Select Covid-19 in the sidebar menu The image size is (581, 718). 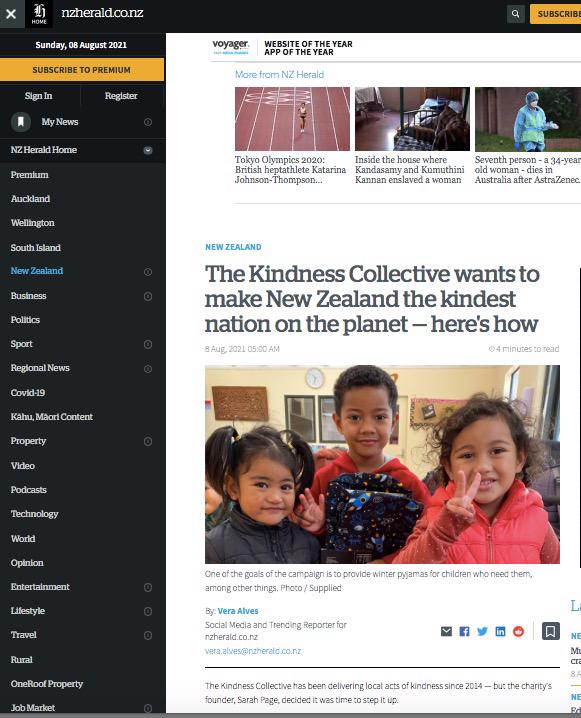point(28,392)
